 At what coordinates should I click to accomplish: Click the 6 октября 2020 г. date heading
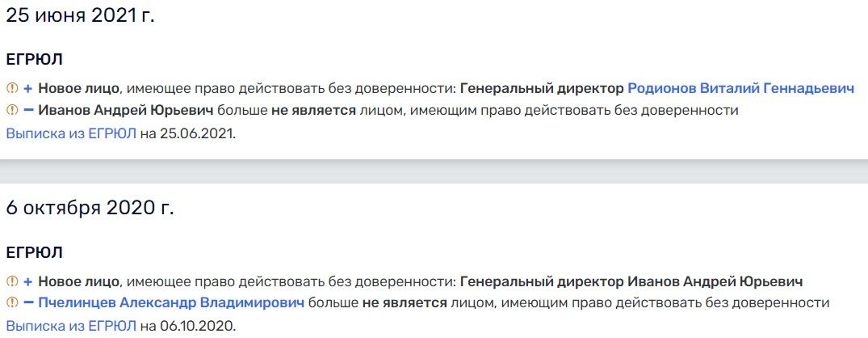coord(90,208)
